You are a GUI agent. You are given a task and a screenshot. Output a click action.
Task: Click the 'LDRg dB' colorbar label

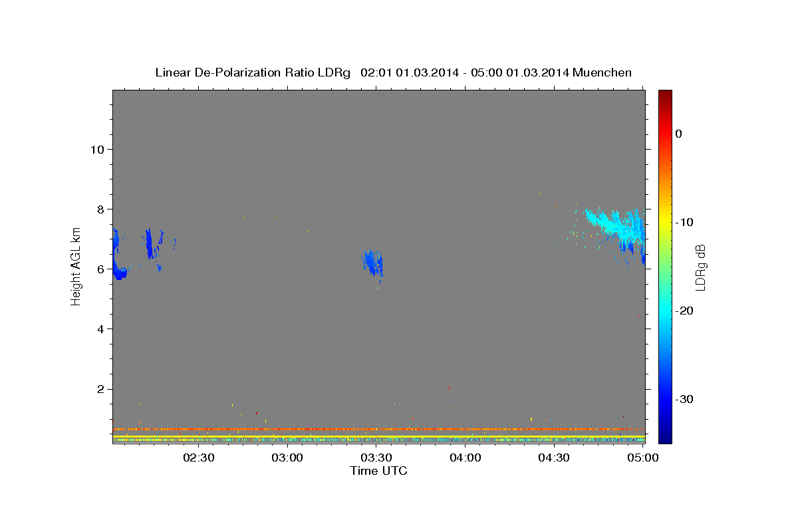click(700, 267)
